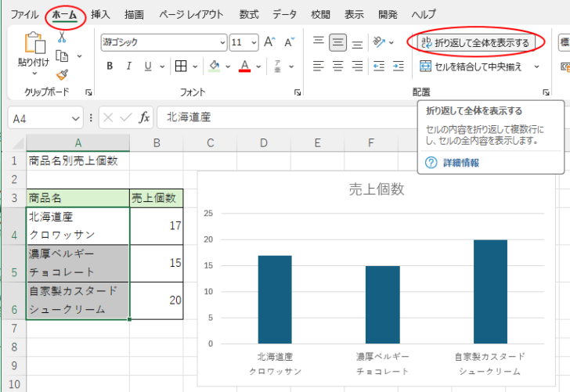The width and height of the screenshot is (570, 392).
Task: Toggle underline formatting
Action: (147, 67)
